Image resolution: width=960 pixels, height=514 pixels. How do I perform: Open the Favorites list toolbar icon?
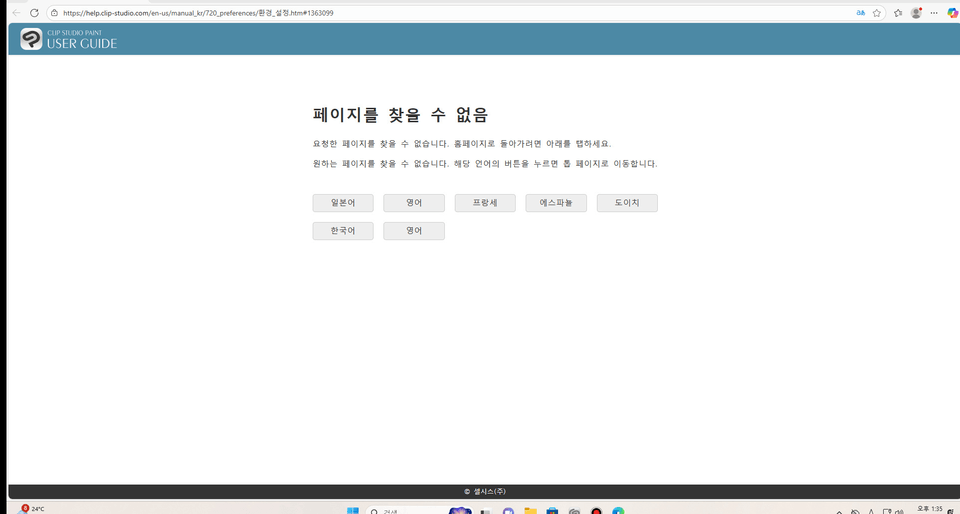pyautogui.click(x=898, y=13)
